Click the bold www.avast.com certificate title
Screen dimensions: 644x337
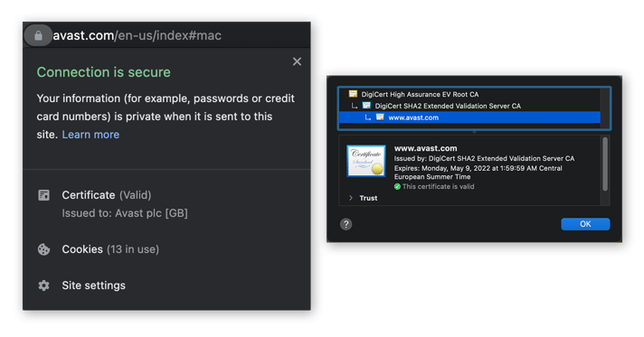(425, 148)
